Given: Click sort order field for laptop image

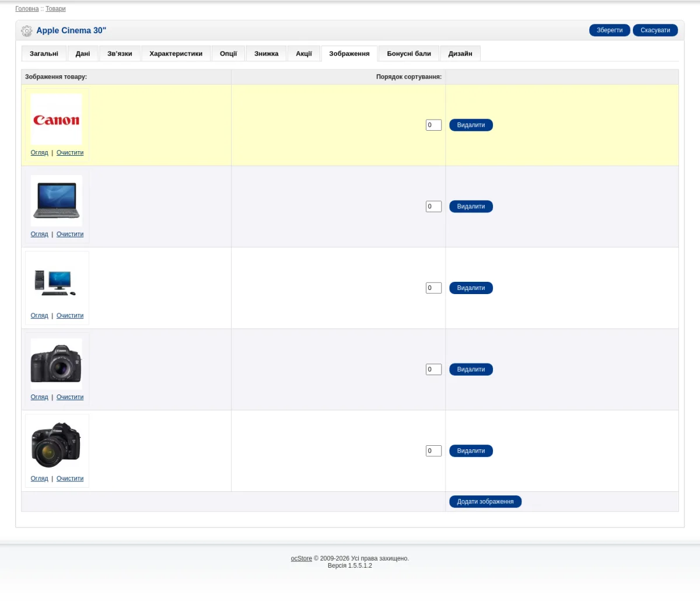Looking at the screenshot, I should click(x=433, y=207).
